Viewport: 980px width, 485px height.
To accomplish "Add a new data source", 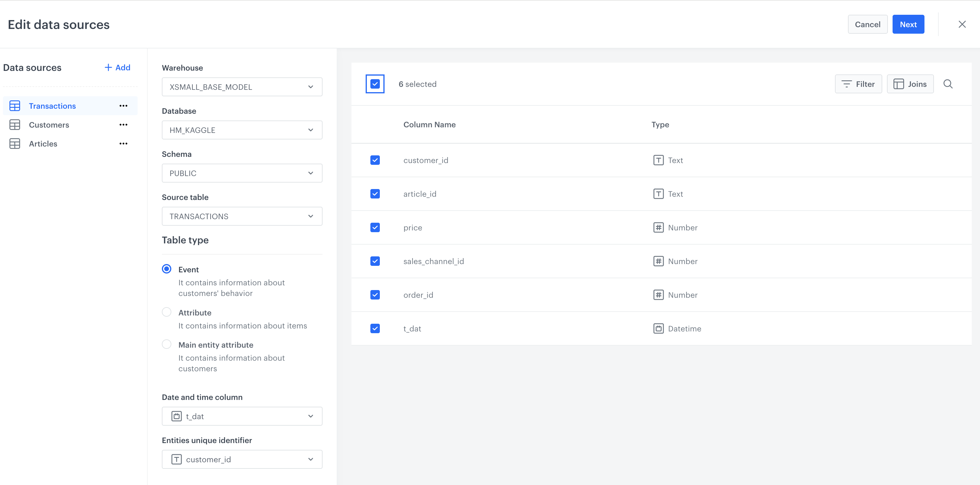I will pos(118,67).
